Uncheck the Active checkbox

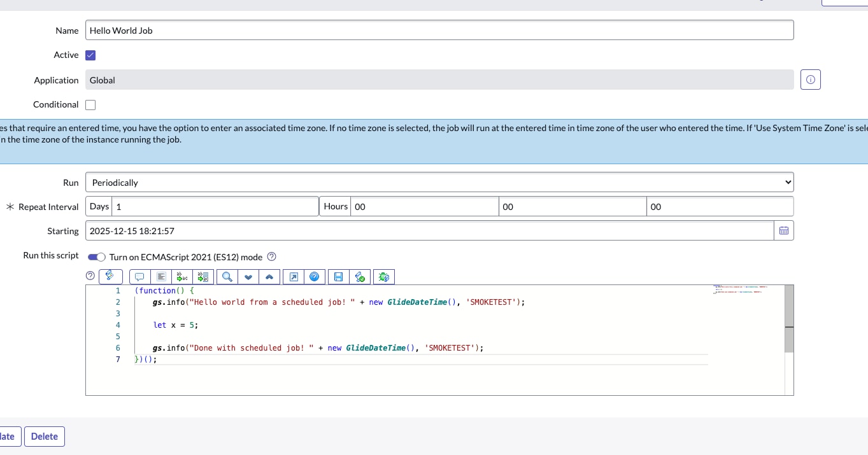click(x=90, y=55)
